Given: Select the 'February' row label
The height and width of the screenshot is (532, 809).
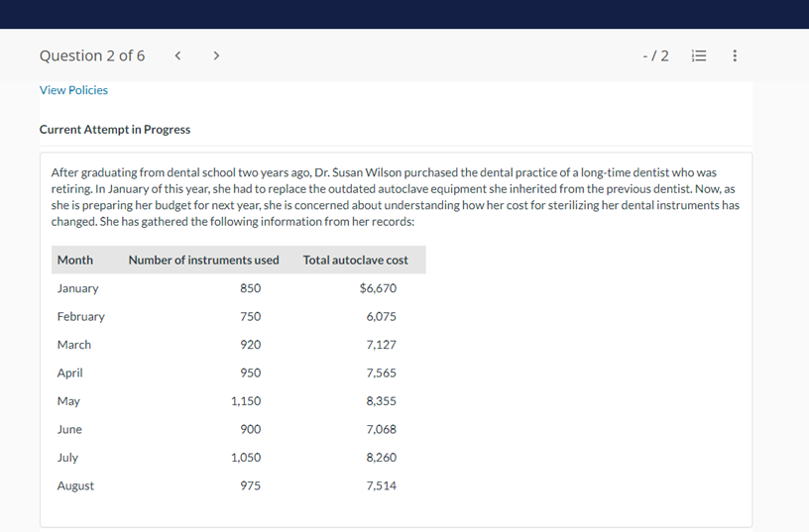Looking at the screenshot, I should tap(81, 316).
